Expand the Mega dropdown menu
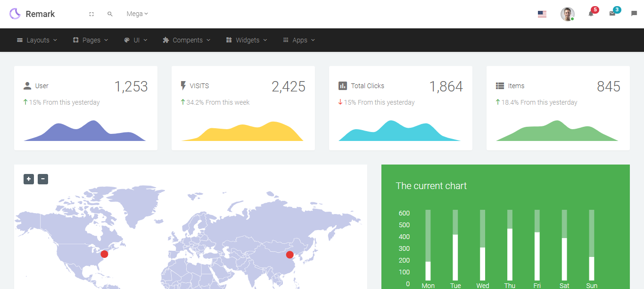Image resolution: width=644 pixels, height=289 pixels. [137, 14]
